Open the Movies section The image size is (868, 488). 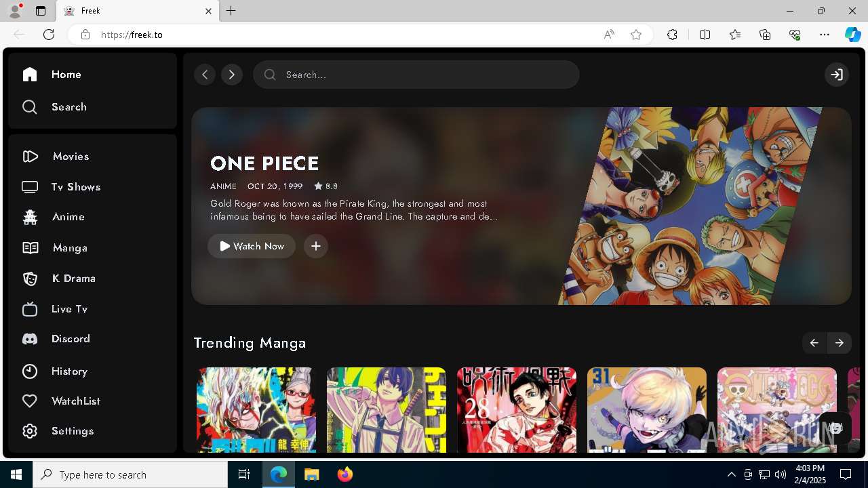click(x=56, y=157)
